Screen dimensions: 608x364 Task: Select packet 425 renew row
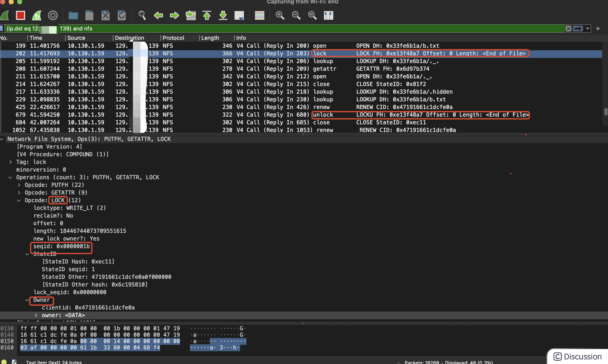pyautogui.click(x=301, y=107)
